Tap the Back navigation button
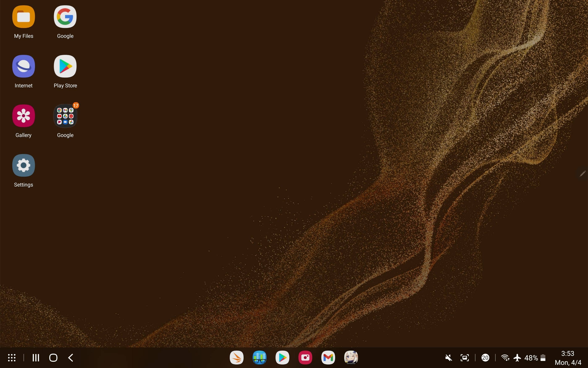Viewport: 588px width, 368px height. (70, 357)
